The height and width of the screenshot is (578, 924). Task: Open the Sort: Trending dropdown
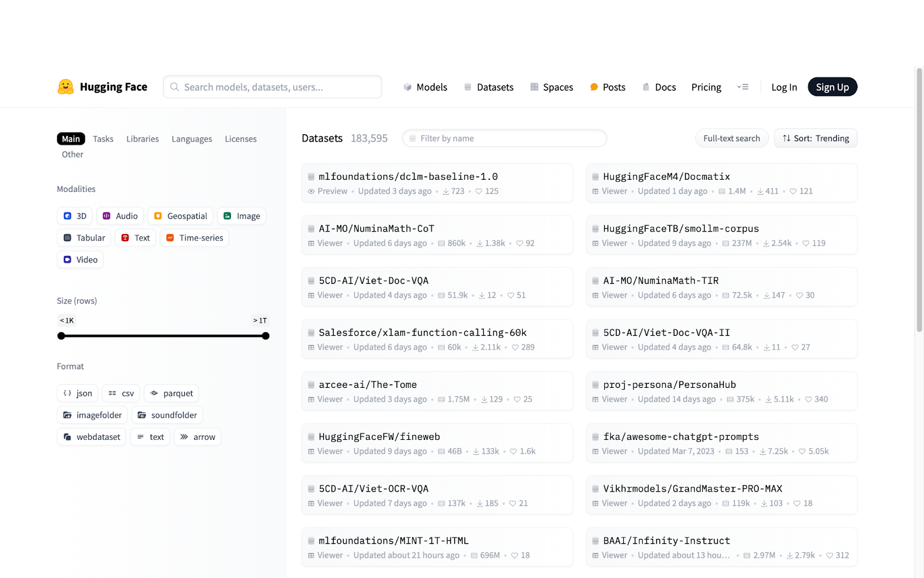pos(815,138)
